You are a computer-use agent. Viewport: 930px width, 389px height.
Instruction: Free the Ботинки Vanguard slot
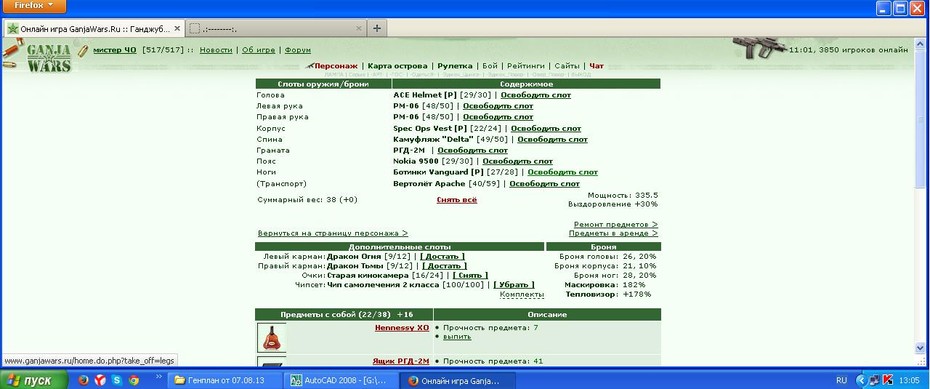(563, 172)
